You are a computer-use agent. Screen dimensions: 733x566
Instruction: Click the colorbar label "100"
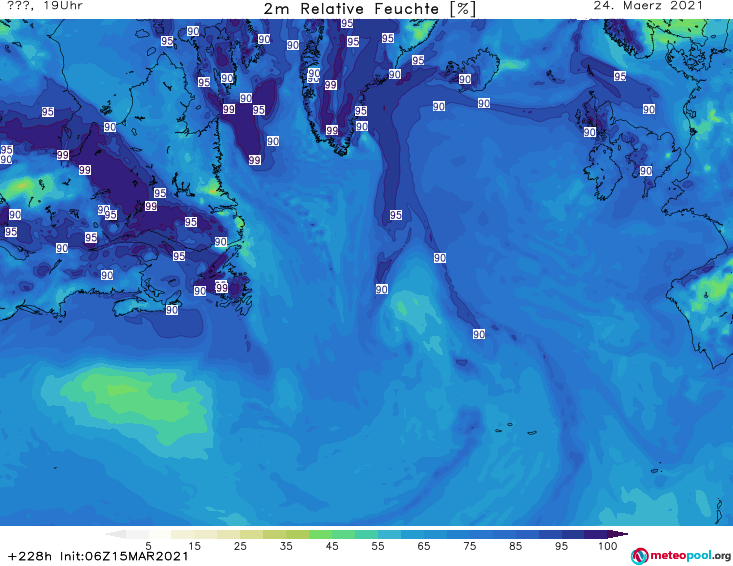tap(607, 546)
